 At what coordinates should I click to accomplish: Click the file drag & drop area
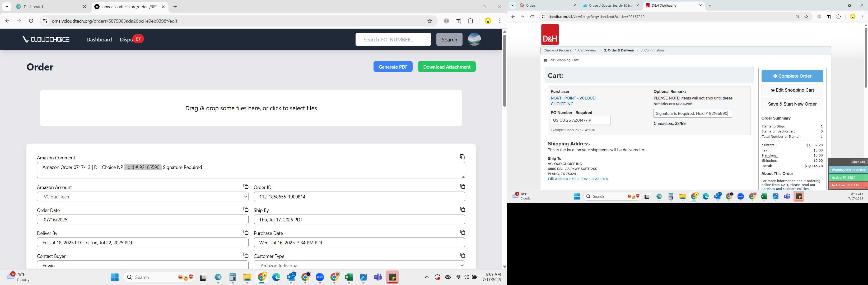click(x=251, y=108)
